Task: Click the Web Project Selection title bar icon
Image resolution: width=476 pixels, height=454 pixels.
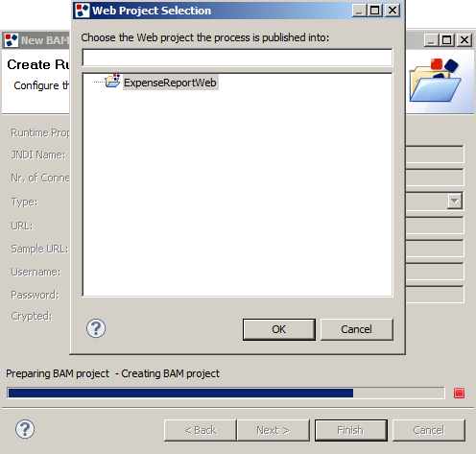Action: 83,11
